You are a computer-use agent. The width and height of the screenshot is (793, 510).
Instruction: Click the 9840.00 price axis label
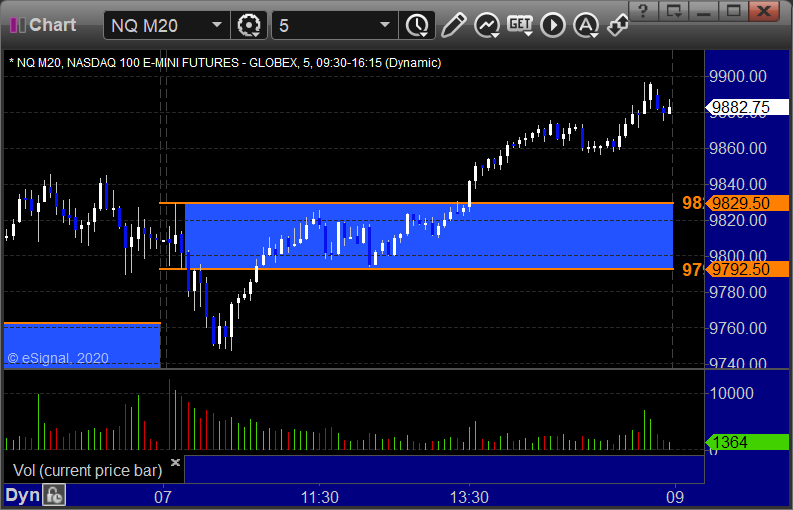pos(738,184)
